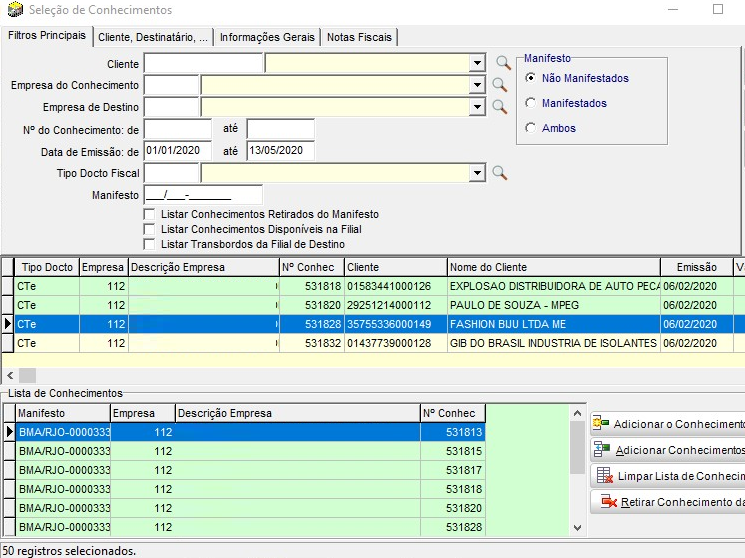Check Listar Conhecimentos Disponíveis na Filial
745x558 pixels.
click(150, 230)
